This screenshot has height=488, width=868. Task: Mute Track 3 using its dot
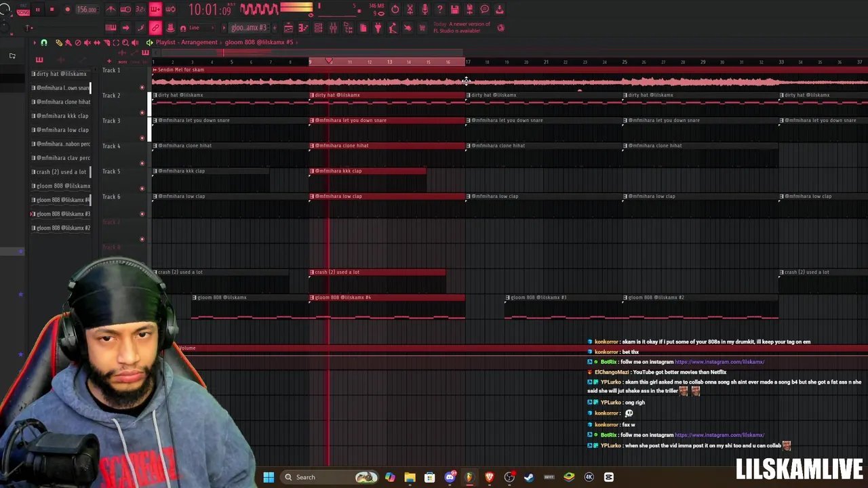(142, 138)
